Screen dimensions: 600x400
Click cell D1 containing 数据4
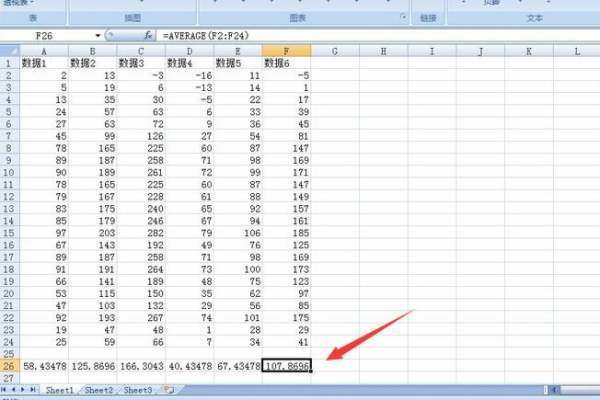pos(189,63)
